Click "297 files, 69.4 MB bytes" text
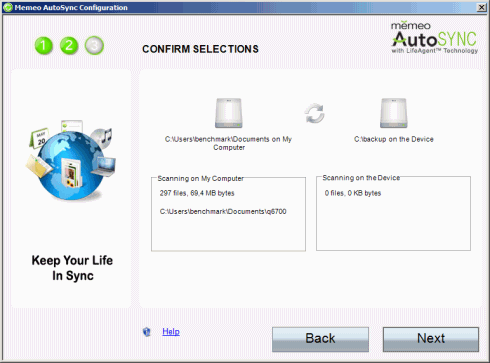This screenshot has height=363, width=490. pos(197,193)
